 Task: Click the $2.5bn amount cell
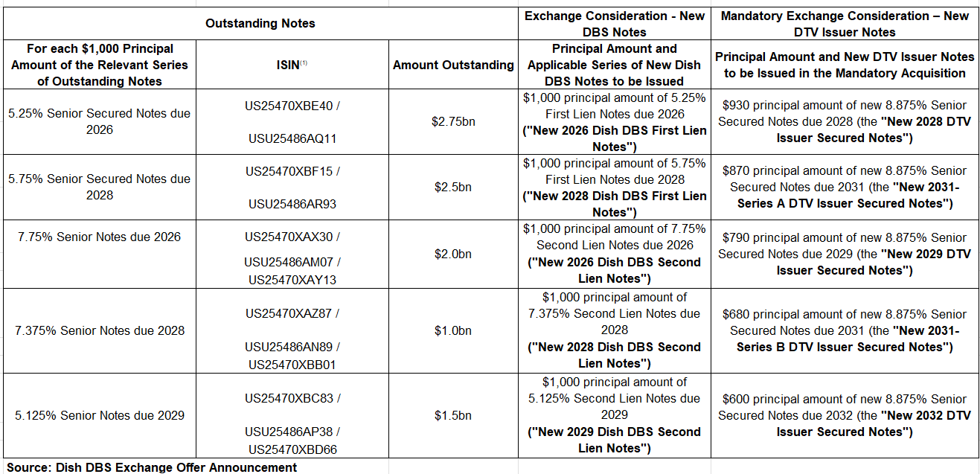[x=453, y=187]
